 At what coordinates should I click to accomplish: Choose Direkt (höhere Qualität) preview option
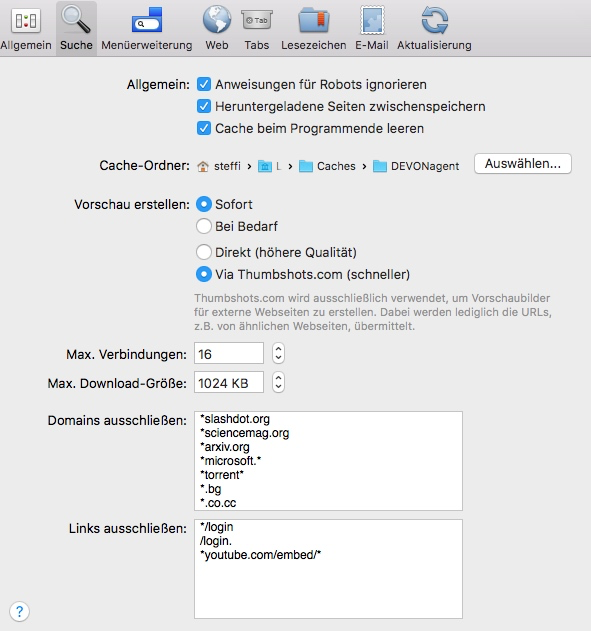click(204, 252)
